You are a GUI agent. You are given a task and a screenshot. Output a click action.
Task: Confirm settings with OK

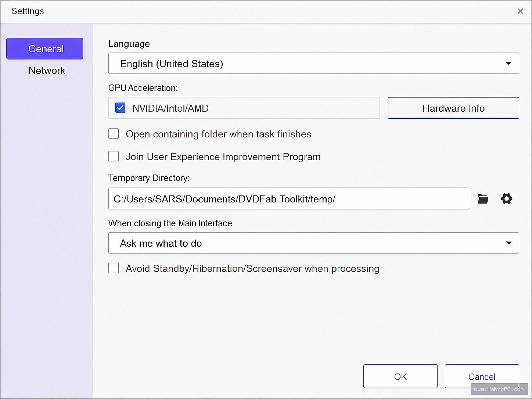[x=400, y=376]
